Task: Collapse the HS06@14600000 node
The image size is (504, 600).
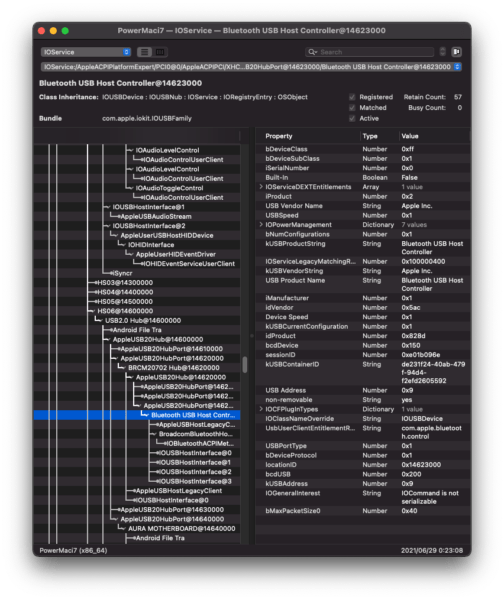Action: point(92,311)
